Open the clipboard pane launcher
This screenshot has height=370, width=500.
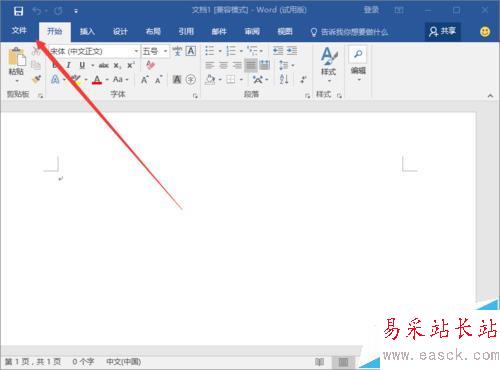tap(41, 96)
